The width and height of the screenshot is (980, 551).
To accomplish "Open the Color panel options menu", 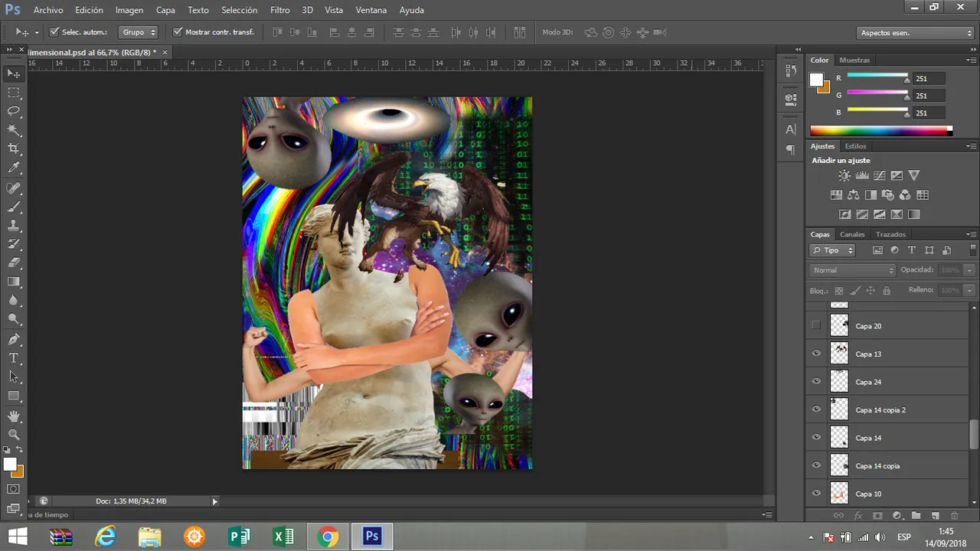I will (x=970, y=60).
